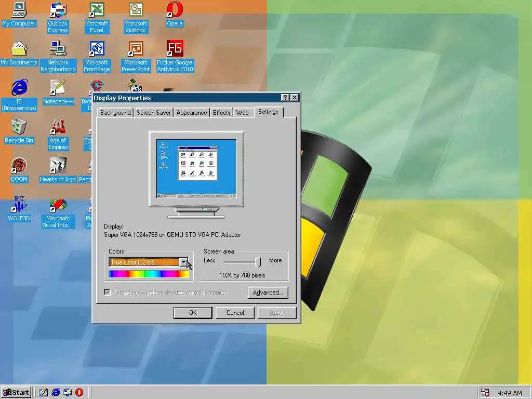This screenshot has height=399, width=532.
Task: Click the Super VGA adapter description text
Action: 172,235
